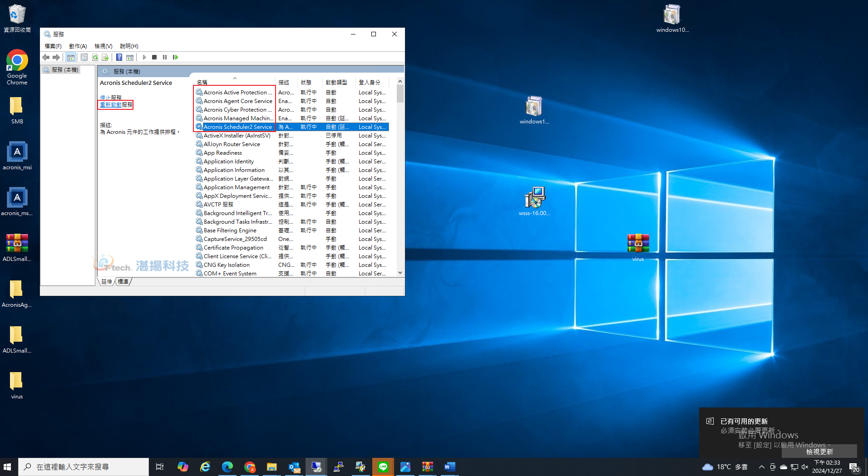Click the Refresh toolbar icon
The image size is (868, 476).
(x=95, y=57)
